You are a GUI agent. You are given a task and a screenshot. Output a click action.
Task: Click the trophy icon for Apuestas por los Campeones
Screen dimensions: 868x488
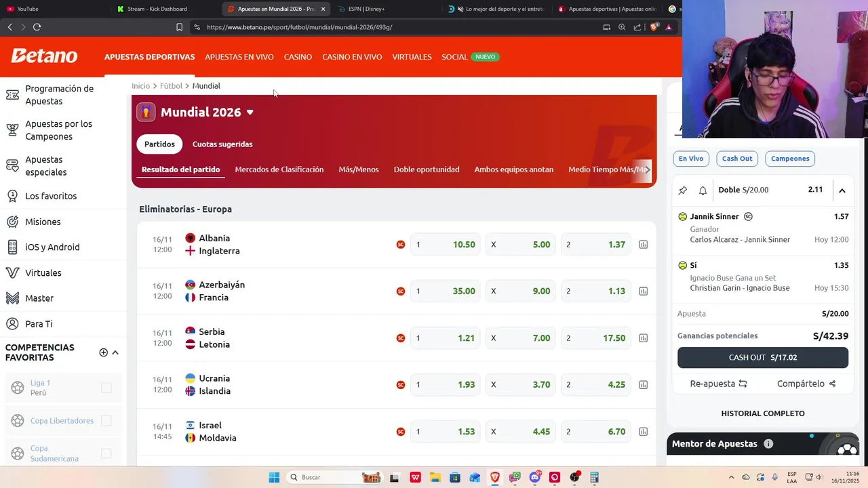(12, 130)
